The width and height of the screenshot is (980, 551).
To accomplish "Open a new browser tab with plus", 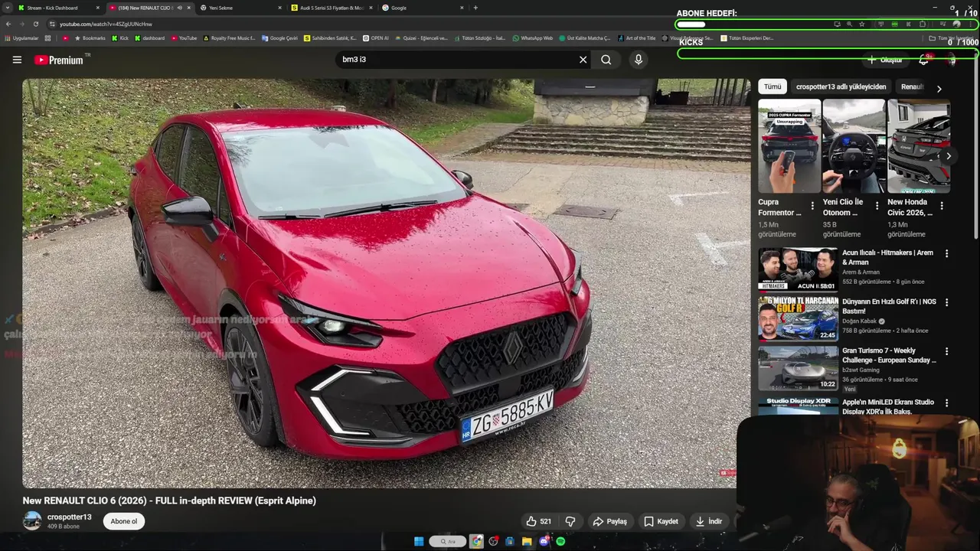I will pos(475,8).
